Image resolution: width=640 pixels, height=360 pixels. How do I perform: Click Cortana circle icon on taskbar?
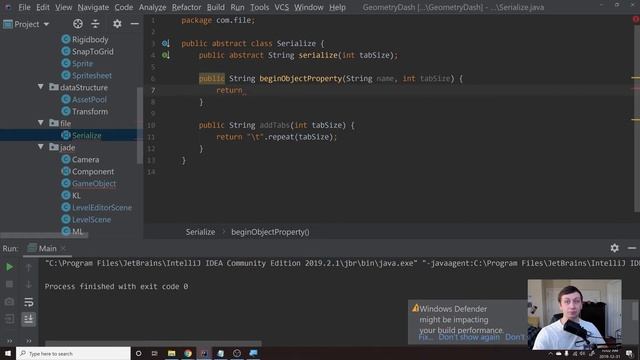[x=138, y=353]
